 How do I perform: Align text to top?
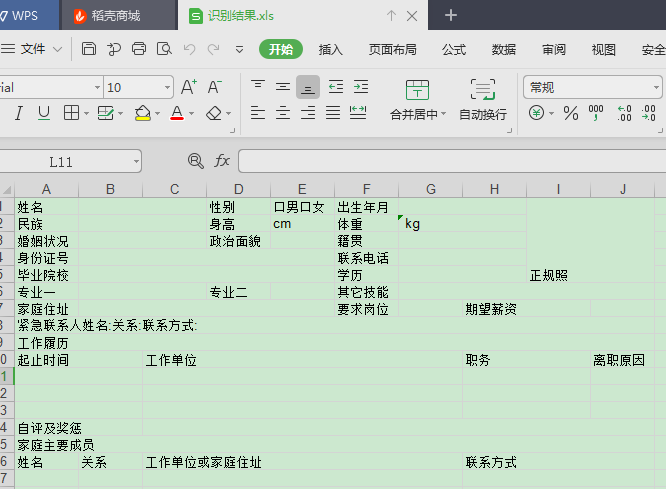[x=258, y=87]
